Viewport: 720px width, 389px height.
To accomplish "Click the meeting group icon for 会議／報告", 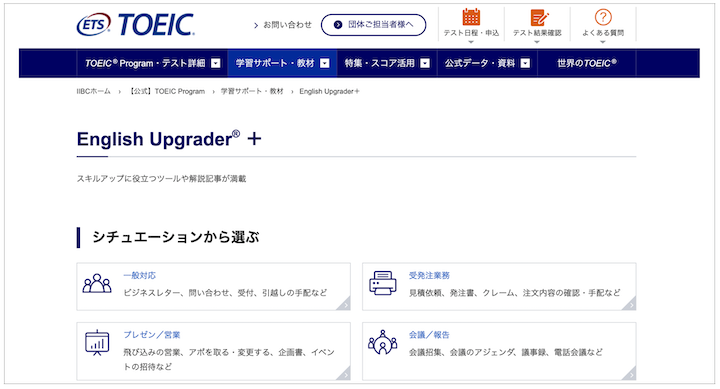I will (x=382, y=342).
